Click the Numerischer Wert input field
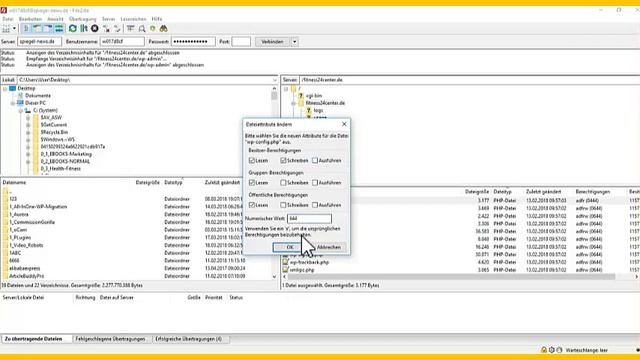Screen dimensions: 640x360 [309, 218]
